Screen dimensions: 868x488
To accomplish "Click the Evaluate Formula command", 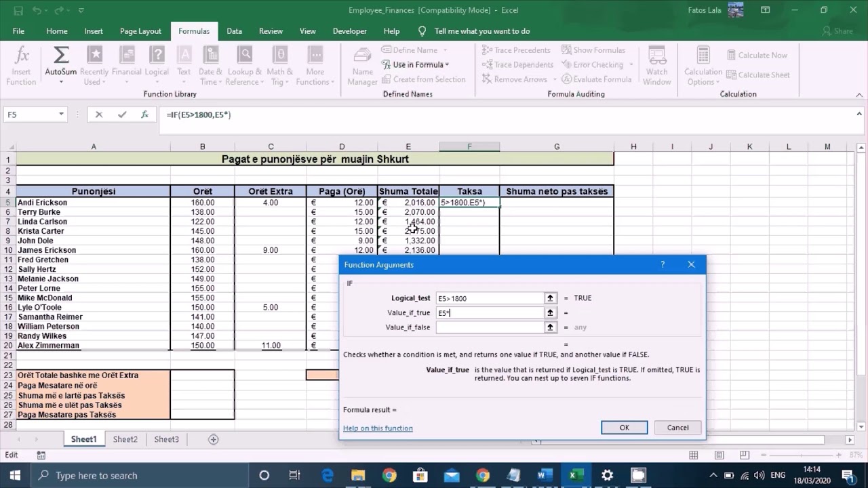I will [x=596, y=79].
